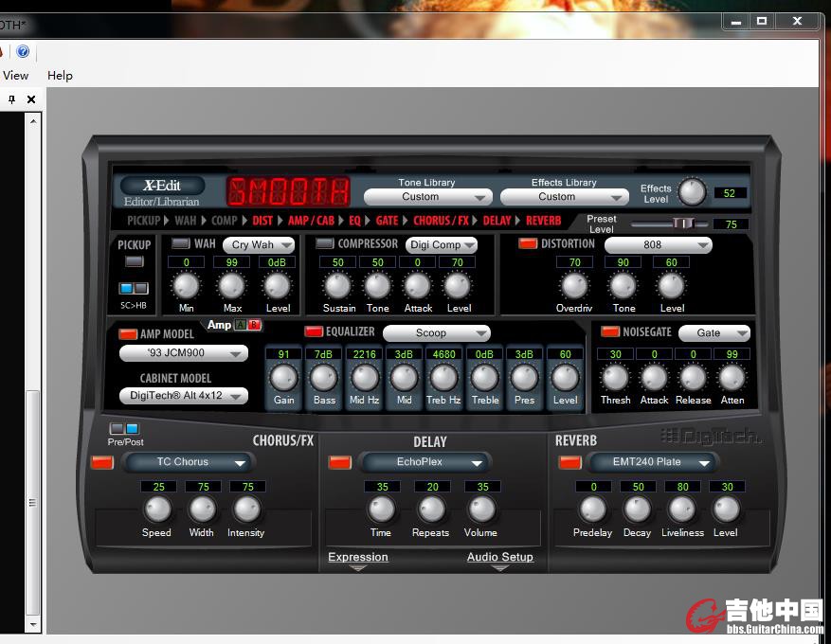Click the Equalizer Bass knob

pos(323,378)
